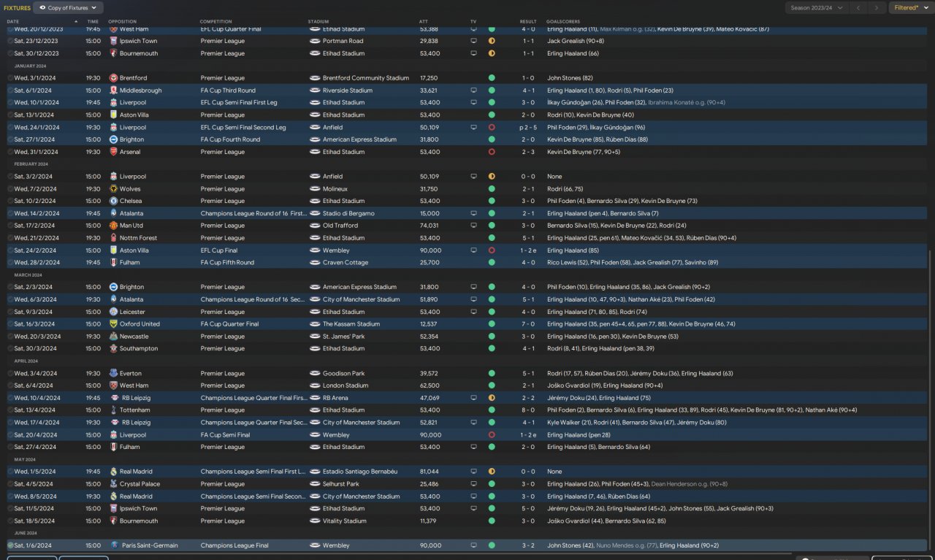Sort by the Goalscorers column header
935x560 pixels.
coord(562,22)
